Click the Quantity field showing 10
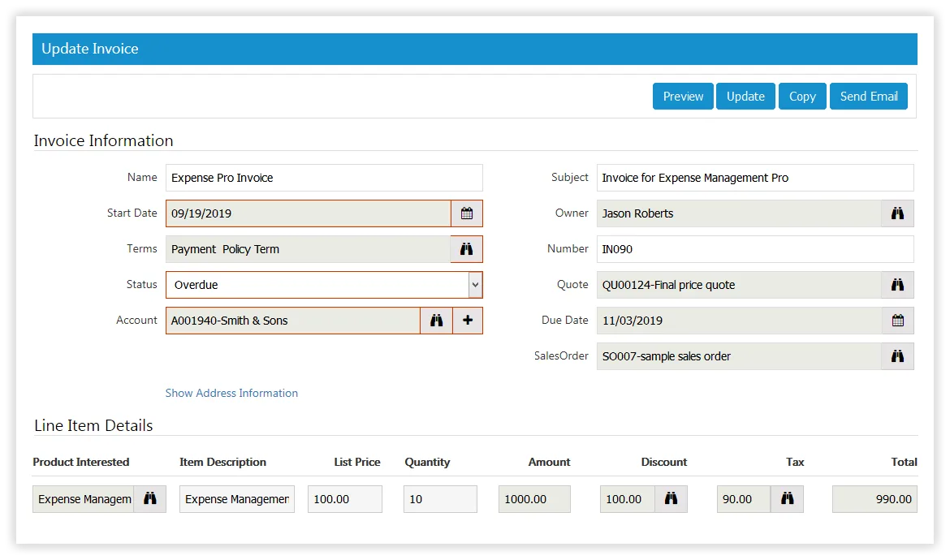950x560 pixels. point(440,499)
